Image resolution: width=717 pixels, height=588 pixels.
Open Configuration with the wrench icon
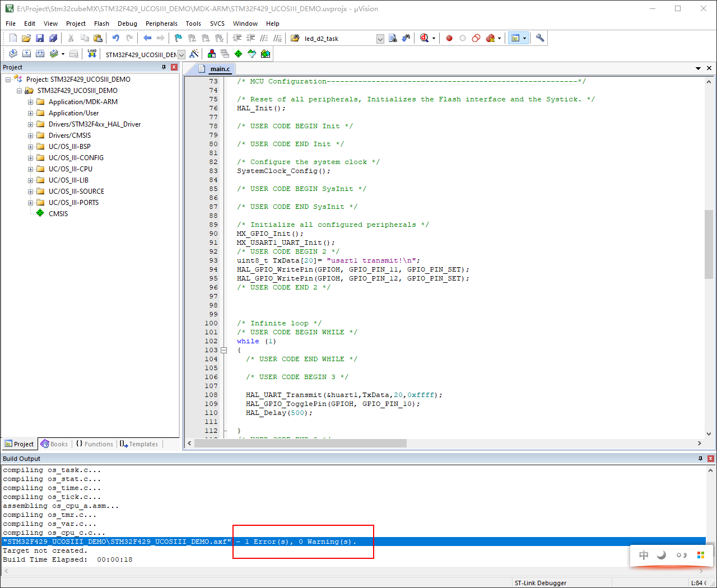coord(540,38)
